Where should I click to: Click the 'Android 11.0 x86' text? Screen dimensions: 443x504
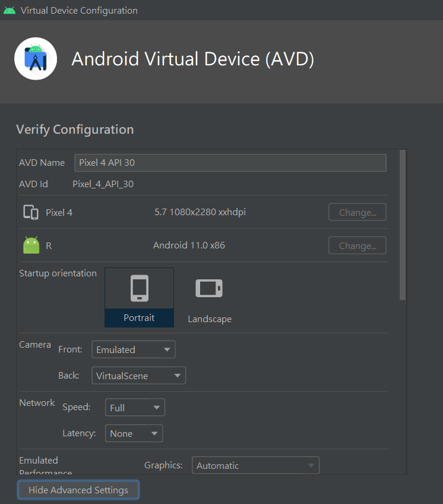tap(189, 245)
